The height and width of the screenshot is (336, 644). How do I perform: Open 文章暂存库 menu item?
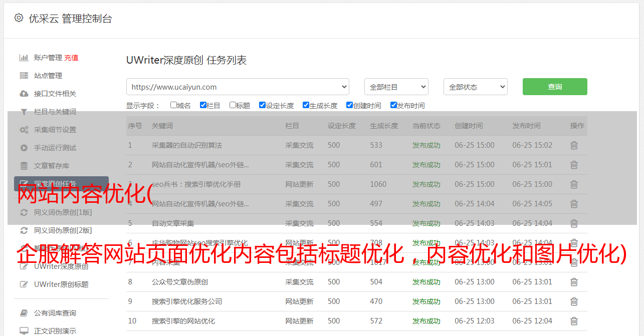(x=52, y=166)
